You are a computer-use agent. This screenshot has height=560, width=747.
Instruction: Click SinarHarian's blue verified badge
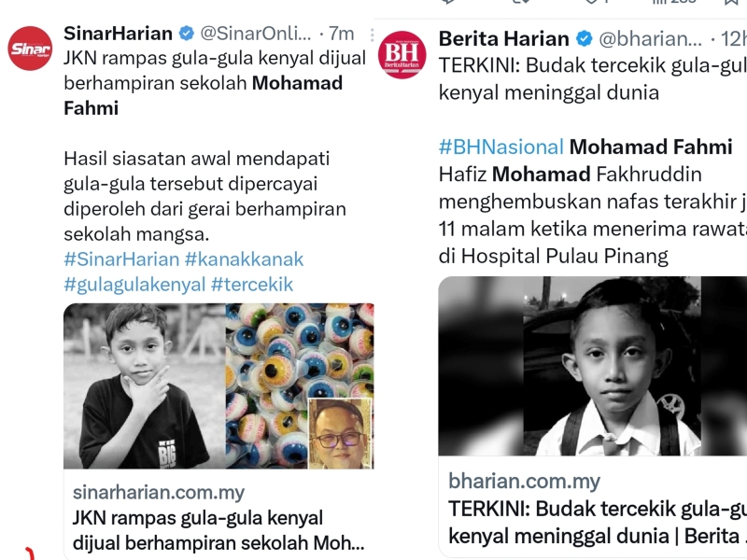[186, 34]
